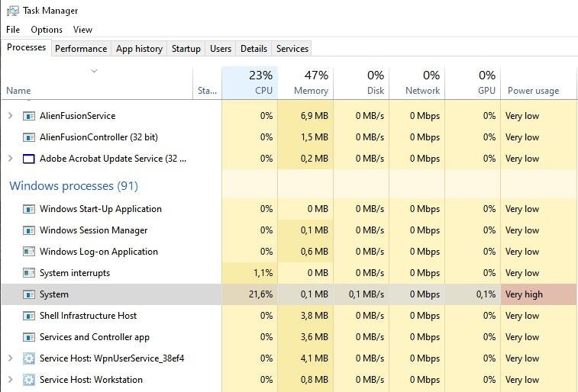Click the System interrupts process icon

(x=29, y=273)
